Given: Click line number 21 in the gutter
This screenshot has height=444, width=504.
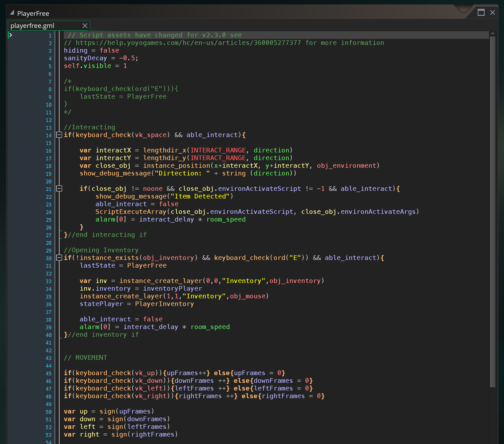Looking at the screenshot, I should pos(49,189).
